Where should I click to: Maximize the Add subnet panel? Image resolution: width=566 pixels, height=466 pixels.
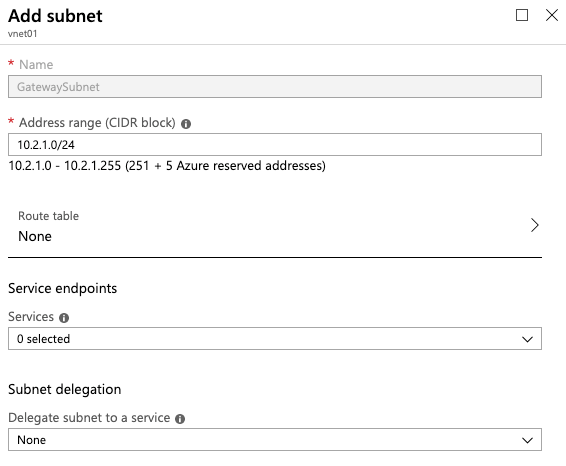pos(522,15)
